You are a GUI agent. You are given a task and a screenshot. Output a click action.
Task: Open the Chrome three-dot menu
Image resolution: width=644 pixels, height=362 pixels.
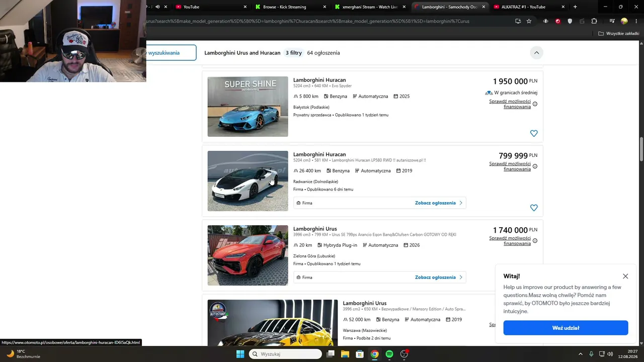pos(636,21)
